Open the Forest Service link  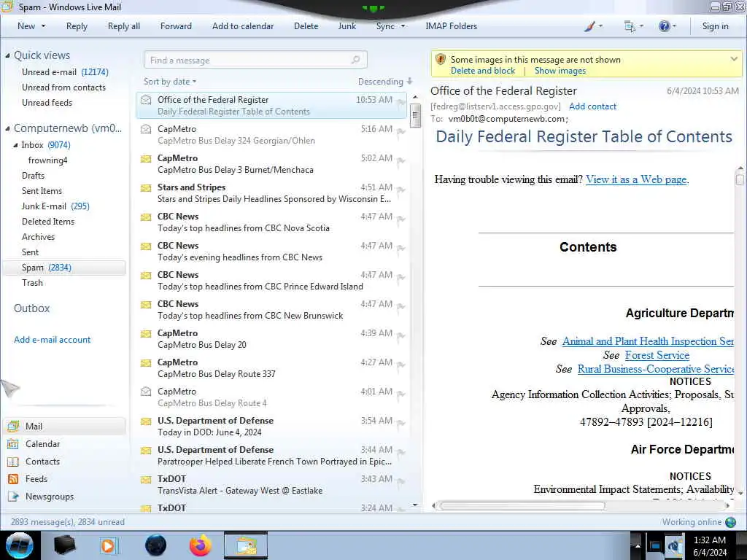pyautogui.click(x=657, y=355)
